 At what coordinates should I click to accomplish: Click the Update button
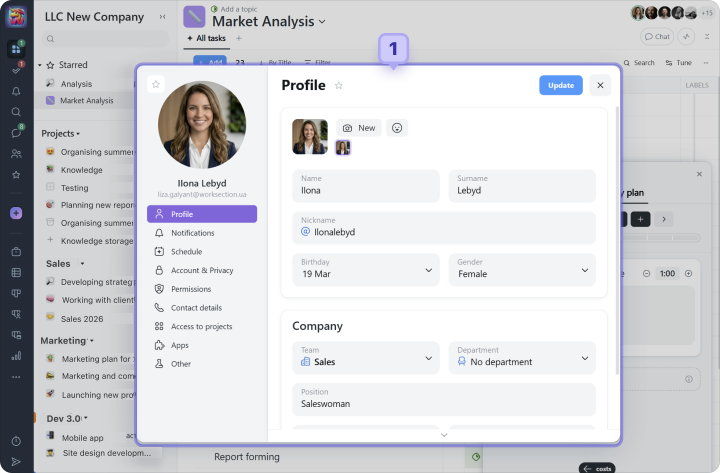tap(560, 85)
